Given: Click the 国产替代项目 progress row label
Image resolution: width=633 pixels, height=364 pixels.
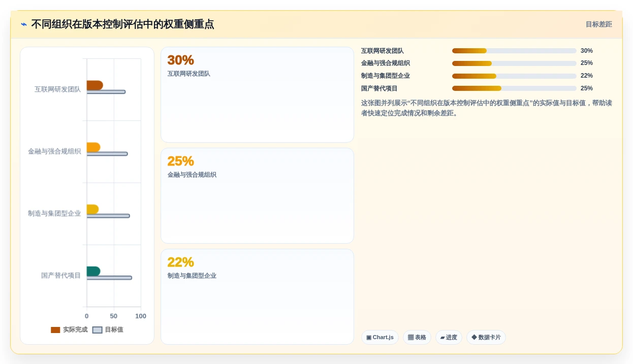Looking at the screenshot, I should click(379, 88).
